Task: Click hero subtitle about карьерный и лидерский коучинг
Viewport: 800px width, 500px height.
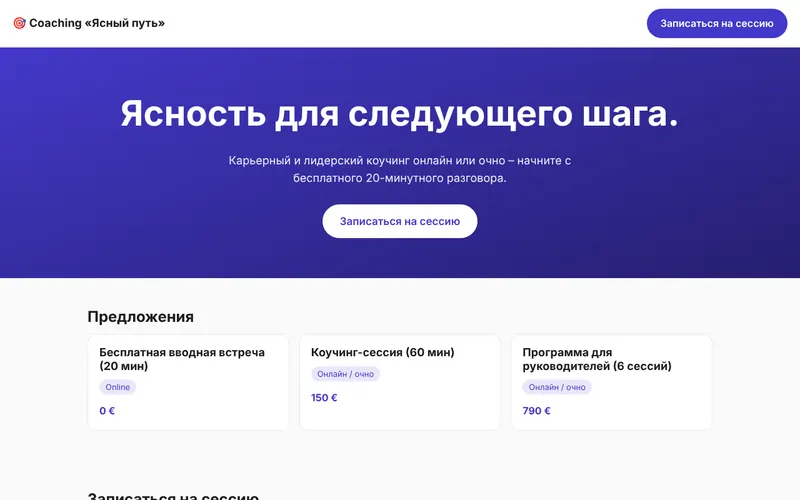Action: [399, 169]
